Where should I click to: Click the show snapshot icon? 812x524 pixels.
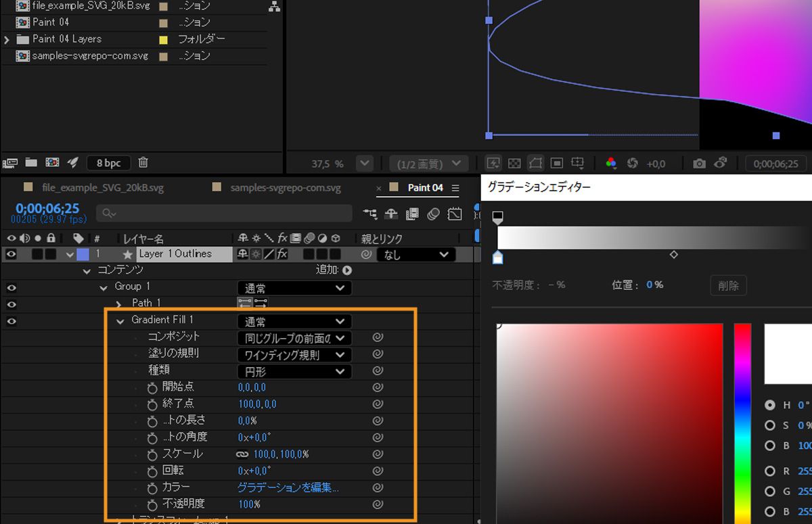[721, 163]
